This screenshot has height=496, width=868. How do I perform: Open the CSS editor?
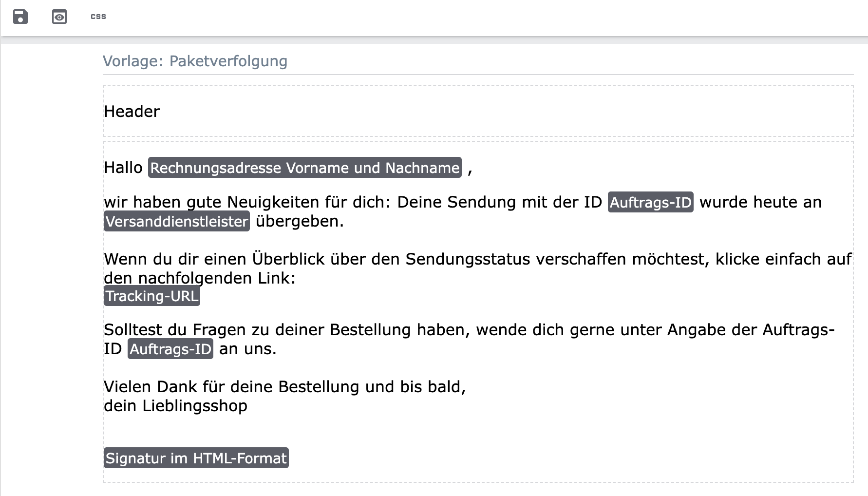click(98, 17)
